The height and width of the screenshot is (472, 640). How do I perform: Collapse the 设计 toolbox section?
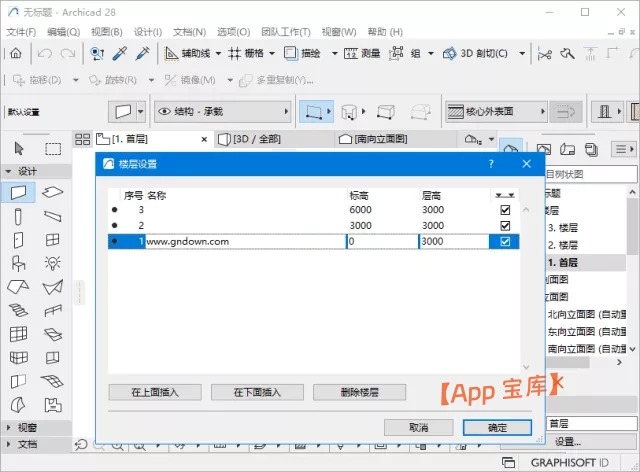tap(9, 171)
